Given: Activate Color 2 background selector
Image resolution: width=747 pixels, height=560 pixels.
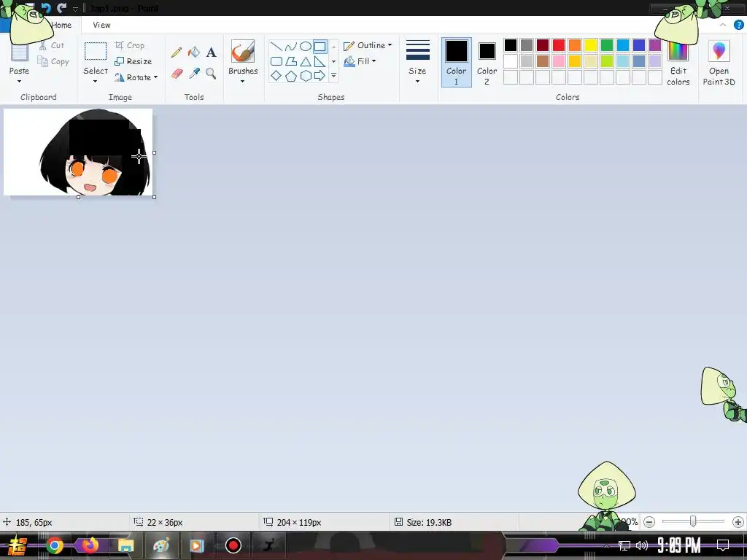Looking at the screenshot, I should pyautogui.click(x=487, y=63).
